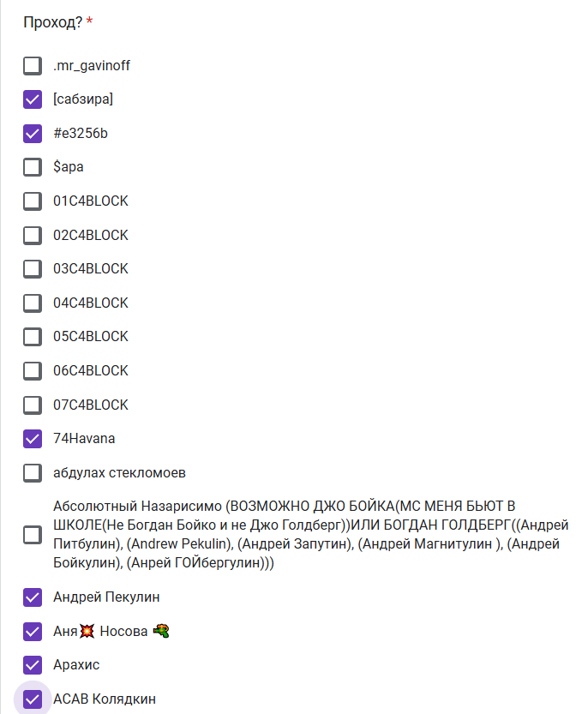Check the 06C4BLOCK checkbox
The image size is (588, 714).
point(33,371)
